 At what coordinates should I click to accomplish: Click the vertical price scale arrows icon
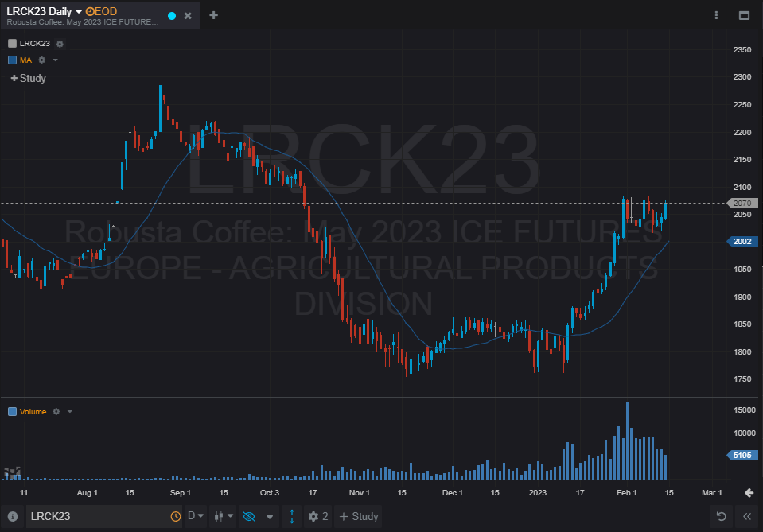click(x=292, y=516)
